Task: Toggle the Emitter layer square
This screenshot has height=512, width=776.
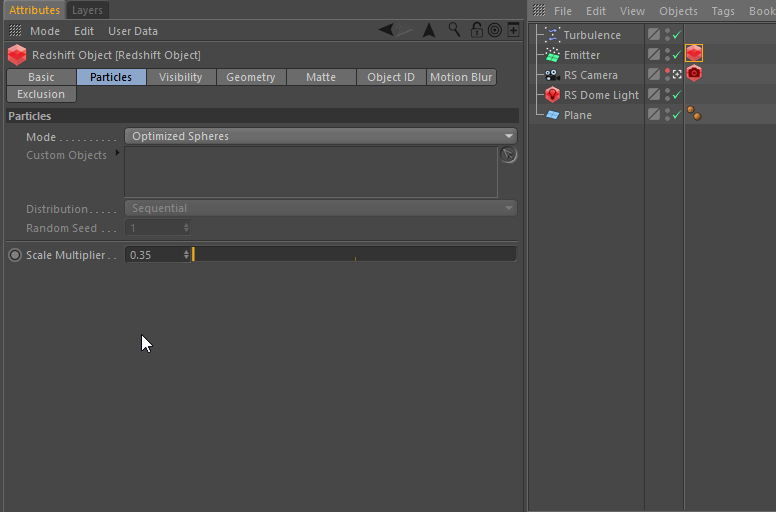Action: coord(654,54)
